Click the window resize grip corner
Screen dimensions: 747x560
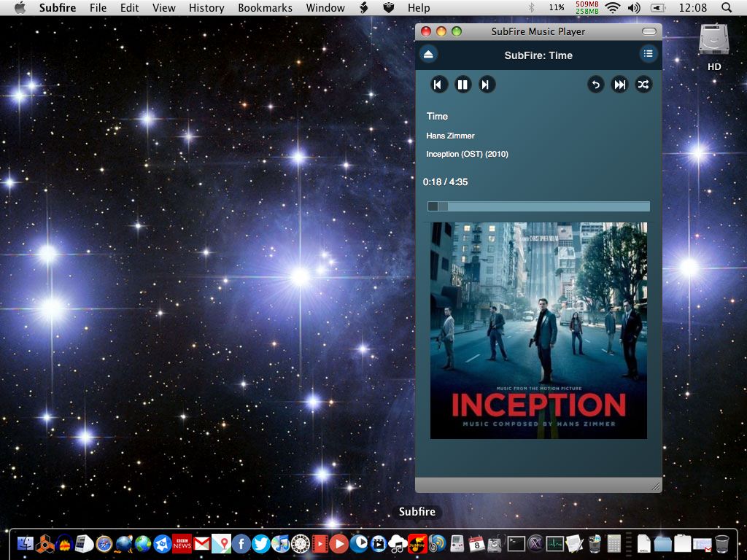coord(656,486)
